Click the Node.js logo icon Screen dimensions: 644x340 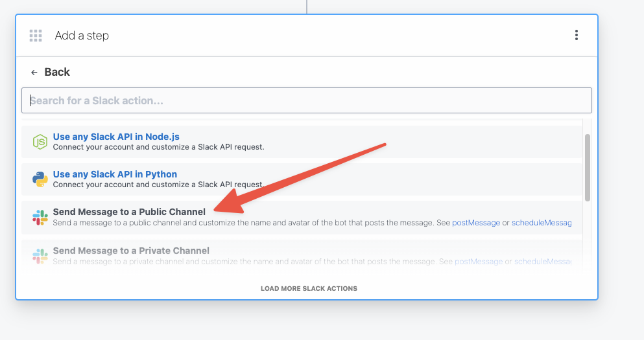(x=40, y=142)
